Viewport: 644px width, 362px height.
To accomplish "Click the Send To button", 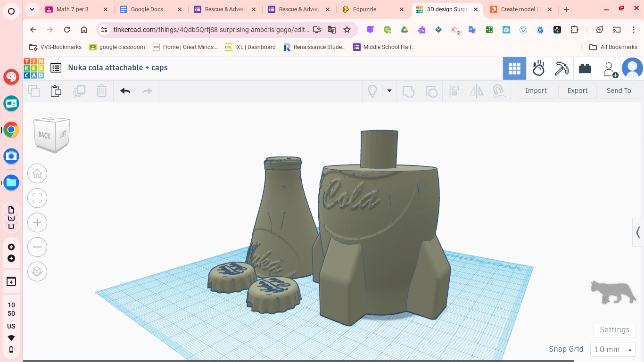I will pos(619,91).
